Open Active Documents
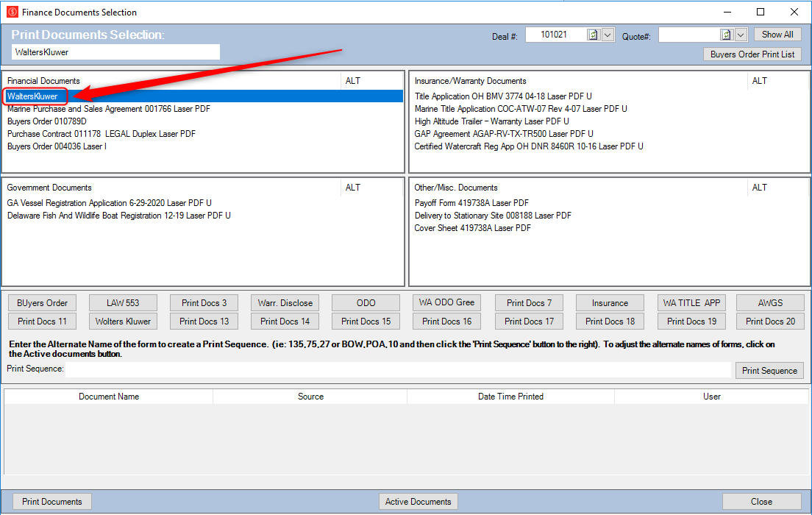The width and height of the screenshot is (812, 515). [x=419, y=502]
